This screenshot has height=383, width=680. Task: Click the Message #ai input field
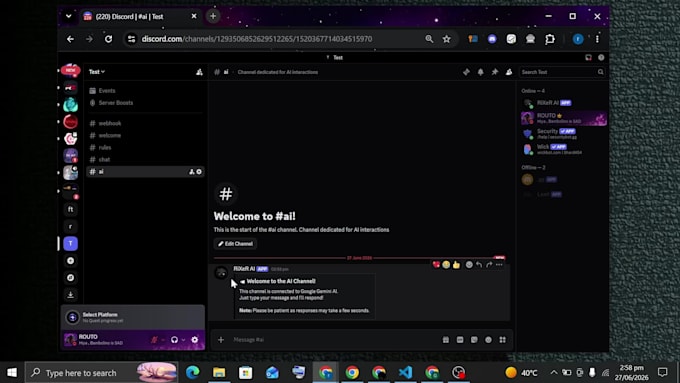click(334, 340)
